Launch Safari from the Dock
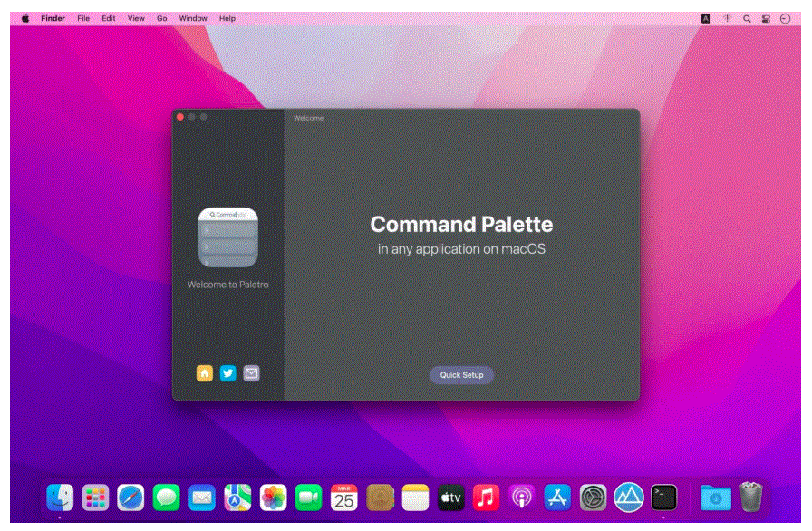This screenshot has height=531, width=812. [x=130, y=497]
